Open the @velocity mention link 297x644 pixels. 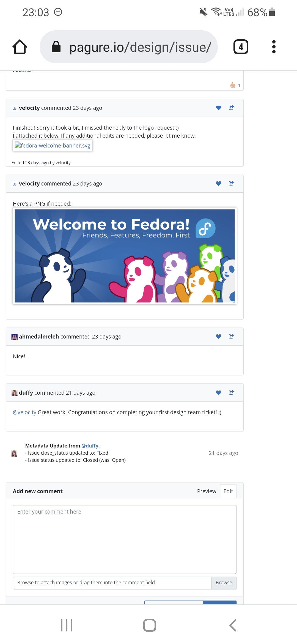pos(24,412)
